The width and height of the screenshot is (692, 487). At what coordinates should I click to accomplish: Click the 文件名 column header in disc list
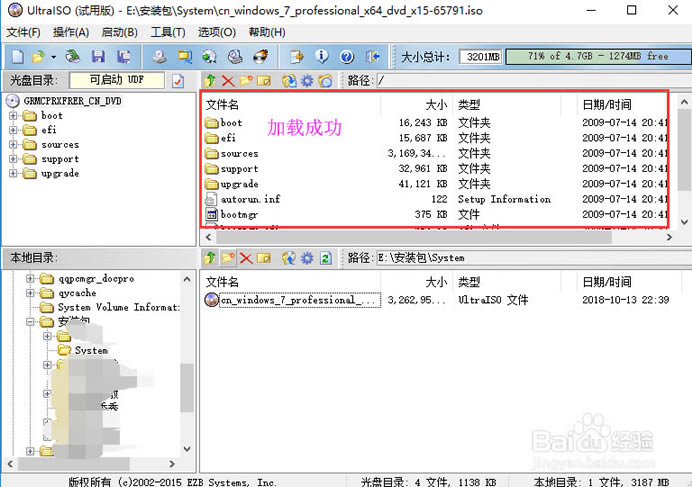coord(222,105)
